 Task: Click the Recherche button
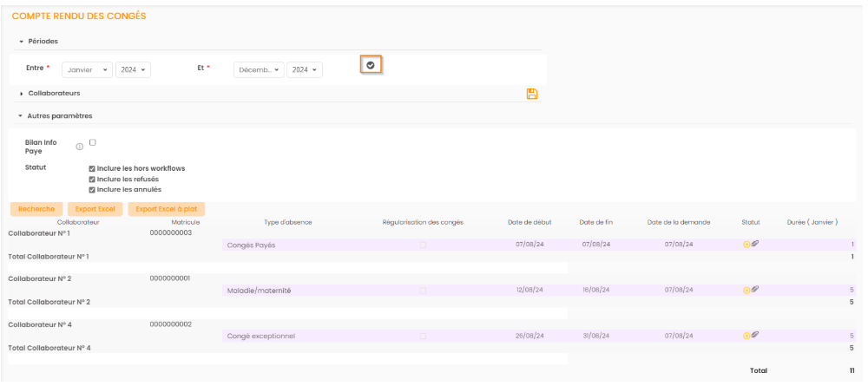coord(36,209)
